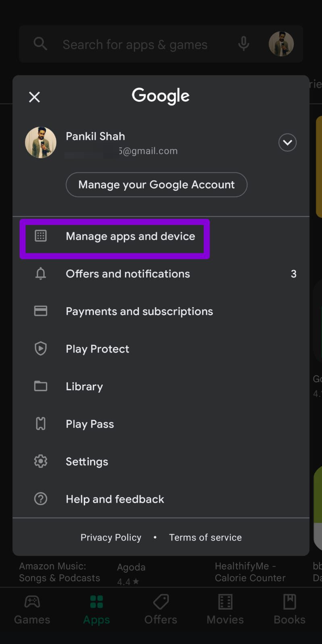Tap the Offers and notifications bell icon

[41, 274]
